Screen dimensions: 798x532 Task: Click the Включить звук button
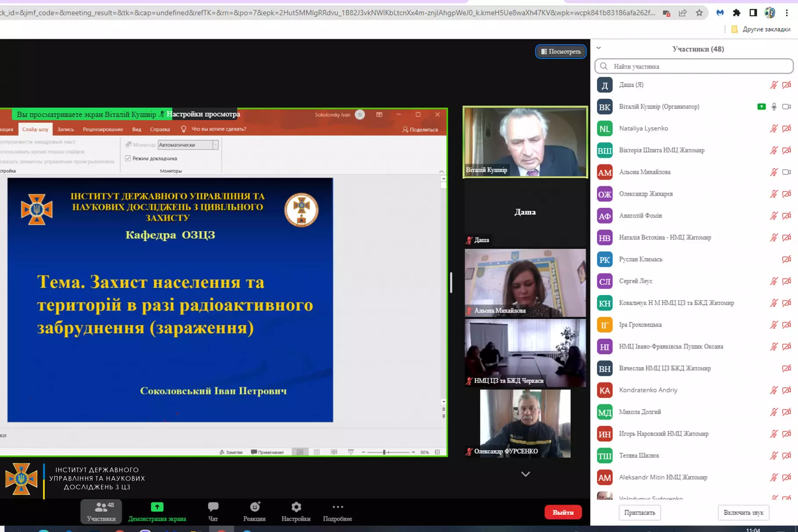743,512
